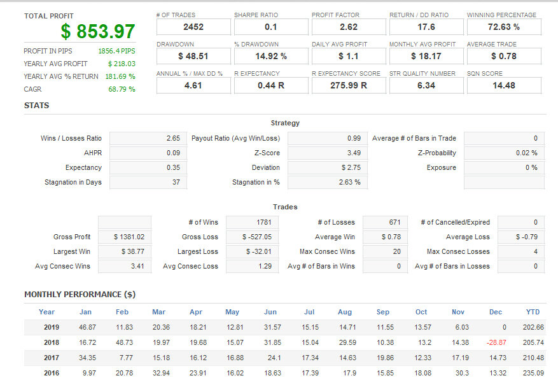
Task: Select the 2016 YTD value 235.09
Action: point(533,373)
